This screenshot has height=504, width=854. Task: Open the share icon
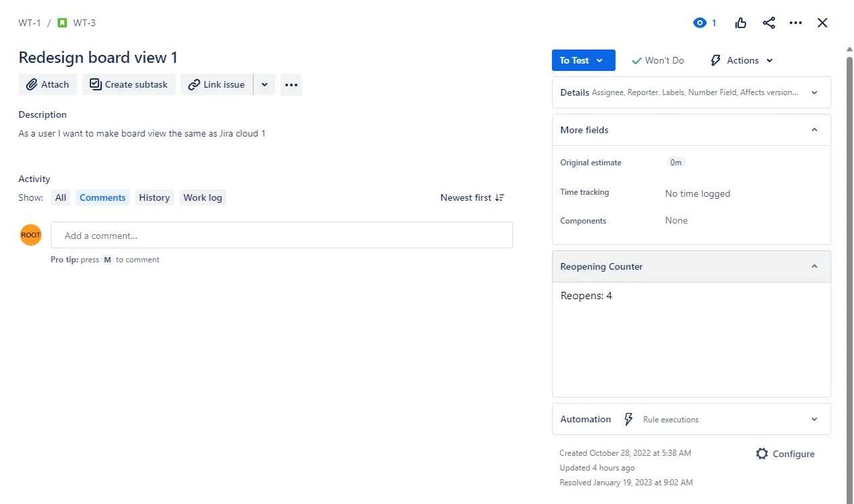pyautogui.click(x=769, y=23)
